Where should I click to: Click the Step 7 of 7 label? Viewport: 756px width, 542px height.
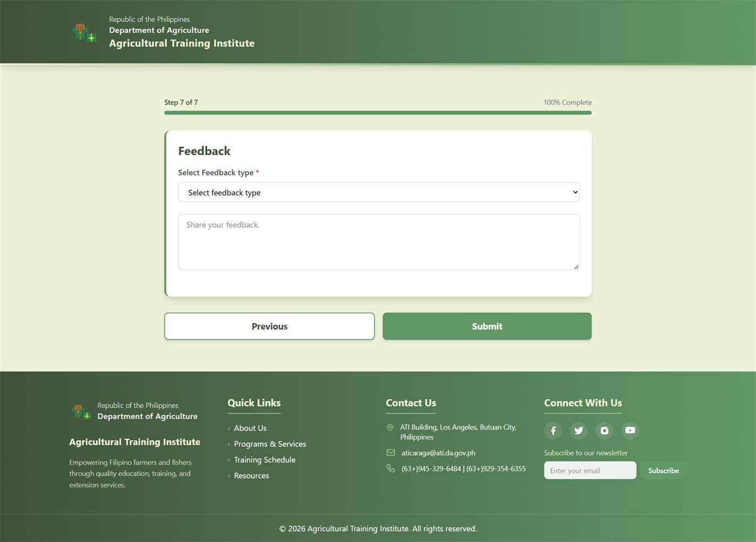tap(181, 102)
